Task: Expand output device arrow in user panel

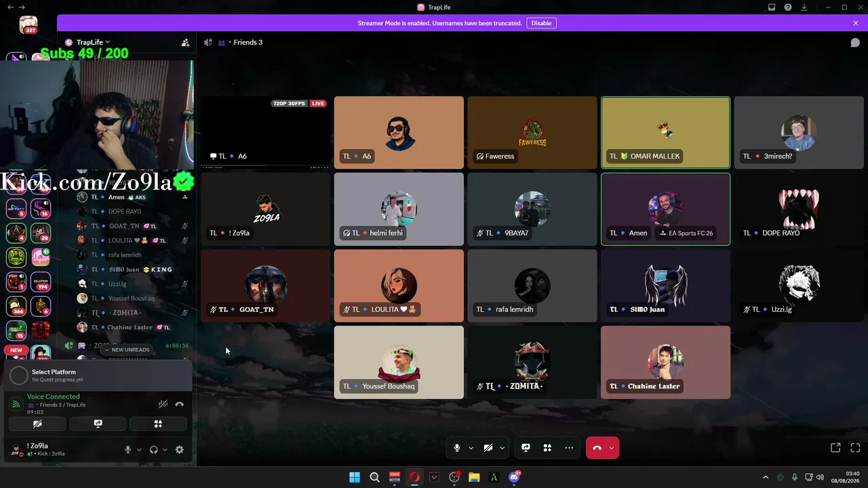Action: point(165,449)
